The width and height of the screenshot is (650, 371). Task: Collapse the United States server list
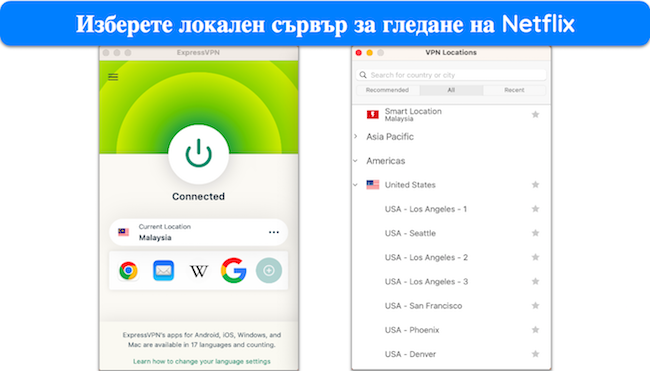coord(356,185)
